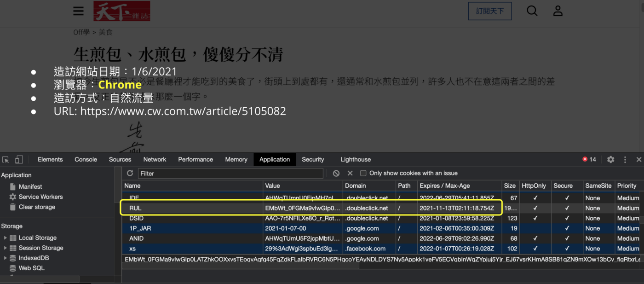The height and width of the screenshot is (284, 644).
Task: Click the 訂閱天下 subscribe button
Action: 490,11
